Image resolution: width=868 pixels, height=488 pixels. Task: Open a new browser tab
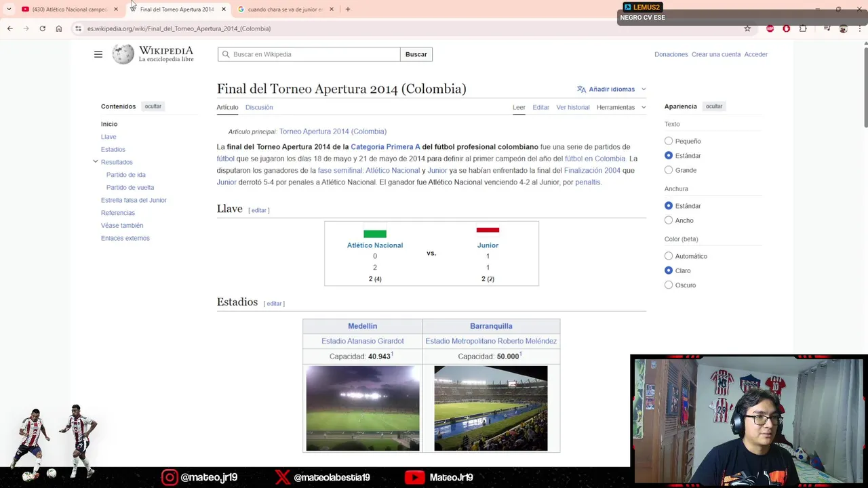pyautogui.click(x=348, y=9)
